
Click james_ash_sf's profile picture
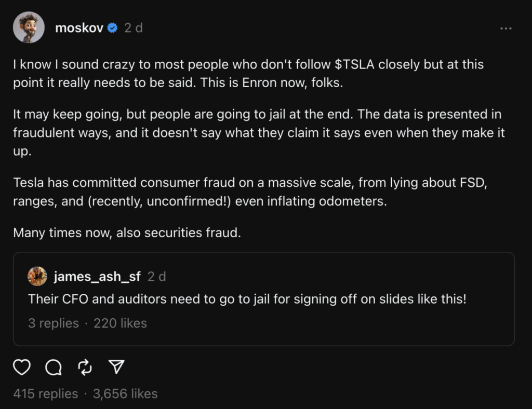click(37, 276)
